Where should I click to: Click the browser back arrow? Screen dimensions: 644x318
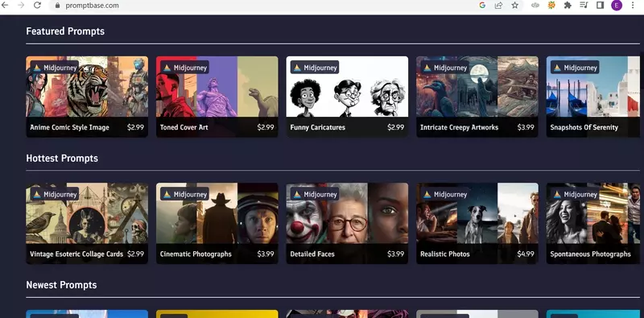tap(4, 6)
